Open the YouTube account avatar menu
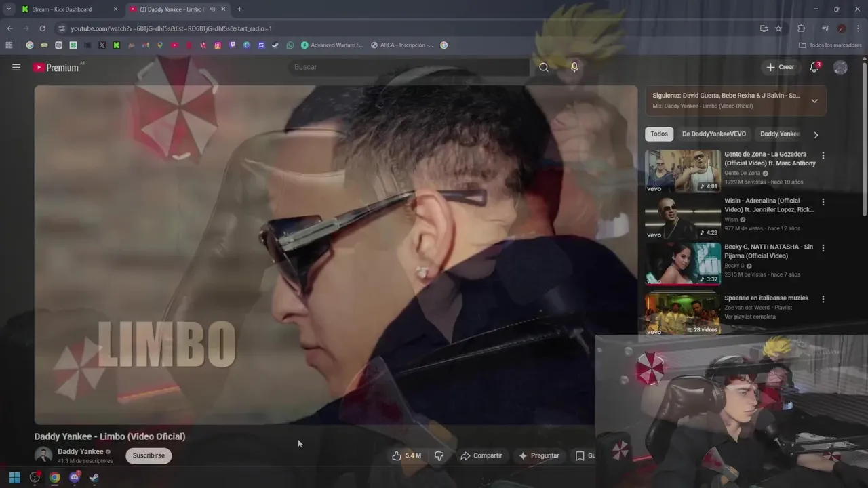This screenshot has height=488, width=868. tap(840, 67)
